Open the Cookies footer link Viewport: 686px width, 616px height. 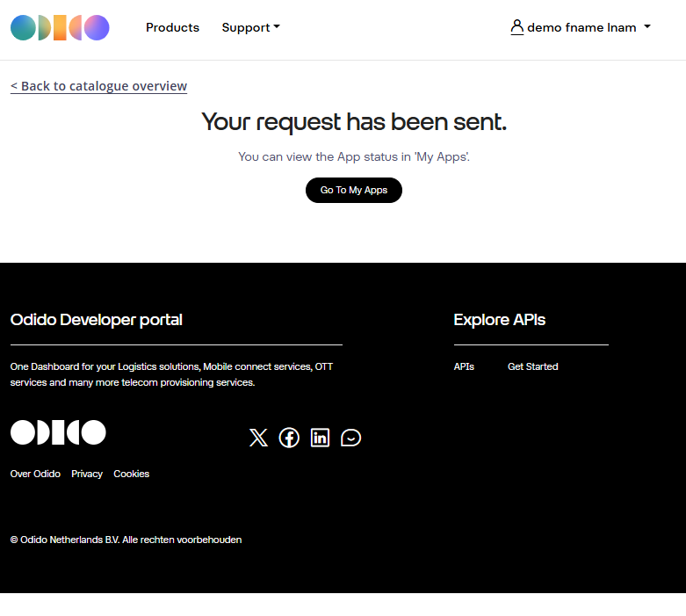(131, 474)
